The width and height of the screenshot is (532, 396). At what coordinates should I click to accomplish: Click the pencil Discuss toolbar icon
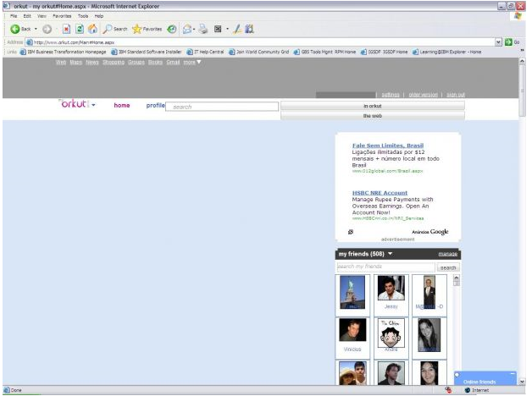coord(237,29)
